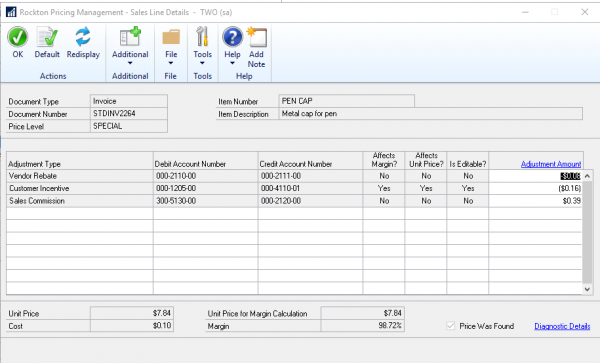The image size is (600, 363).
Task: Open the Tools dropdown arrow
Action: pos(202,63)
